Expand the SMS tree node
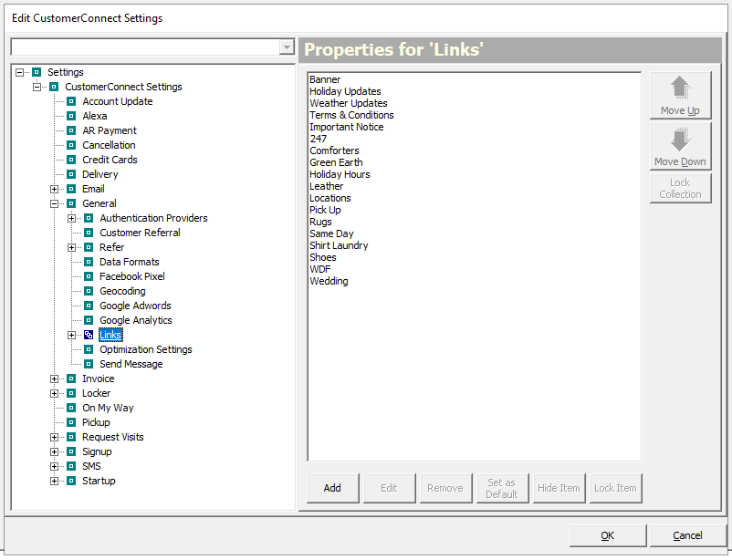The height and width of the screenshot is (560, 732). pos(54,466)
